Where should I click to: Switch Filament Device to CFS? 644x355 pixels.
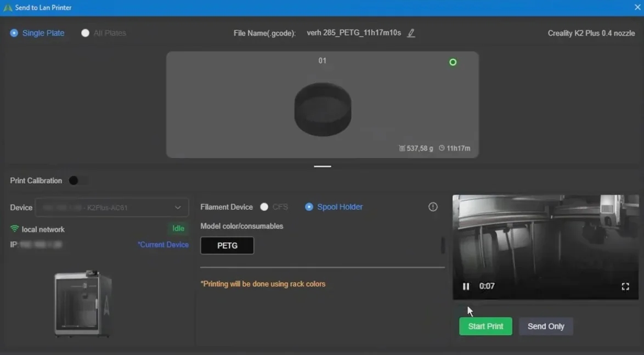click(265, 207)
